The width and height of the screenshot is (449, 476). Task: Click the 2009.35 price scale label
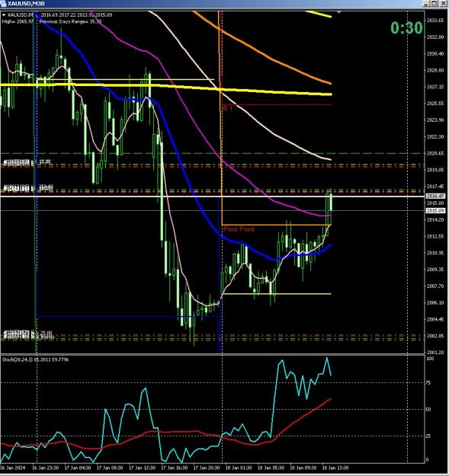pyautogui.click(x=435, y=270)
